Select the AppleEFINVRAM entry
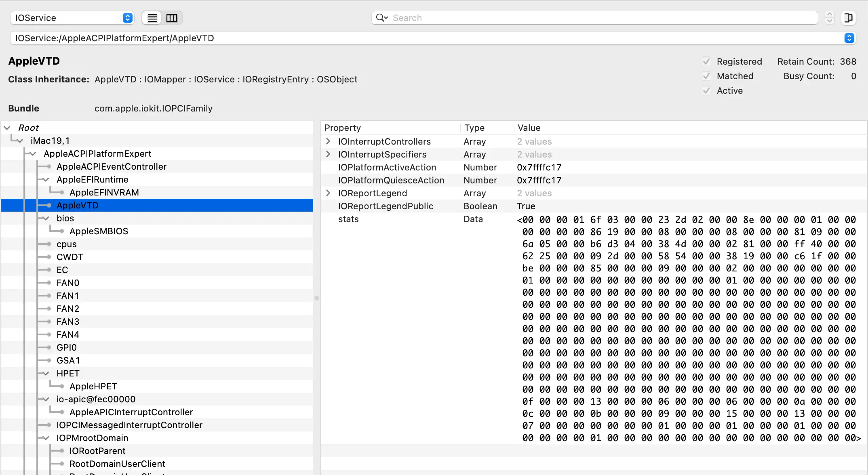 click(104, 192)
